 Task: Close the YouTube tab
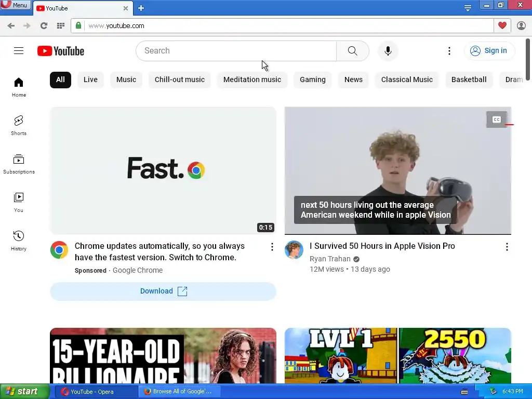click(x=126, y=8)
